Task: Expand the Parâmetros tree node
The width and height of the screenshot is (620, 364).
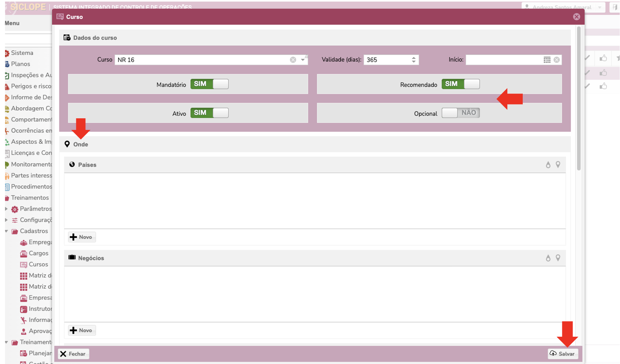Action: (6, 209)
